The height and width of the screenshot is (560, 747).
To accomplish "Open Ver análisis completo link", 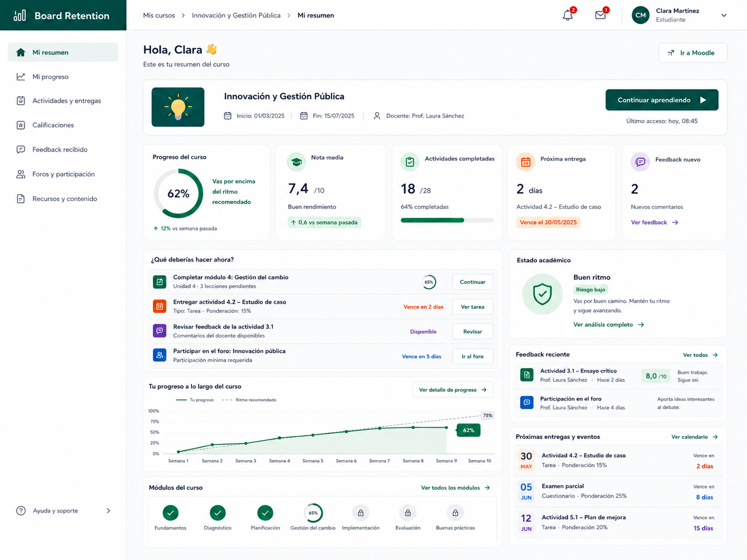I will click(x=609, y=325).
